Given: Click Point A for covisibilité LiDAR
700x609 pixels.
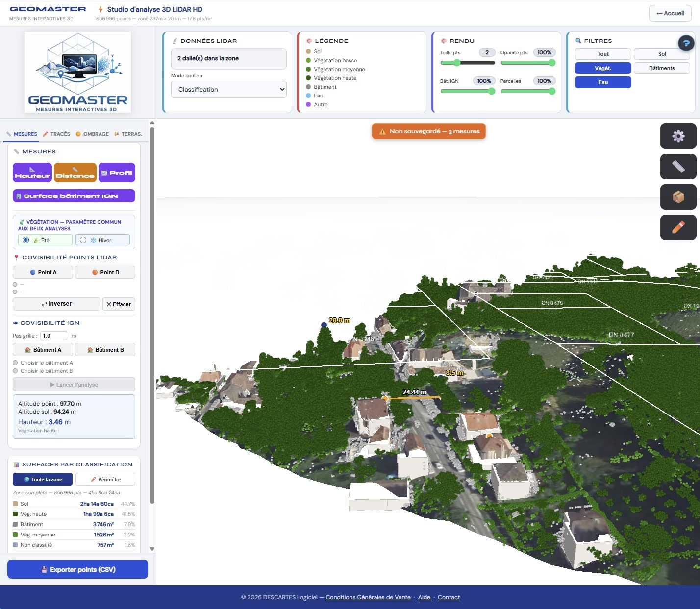Looking at the screenshot, I should (x=43, y=272).
